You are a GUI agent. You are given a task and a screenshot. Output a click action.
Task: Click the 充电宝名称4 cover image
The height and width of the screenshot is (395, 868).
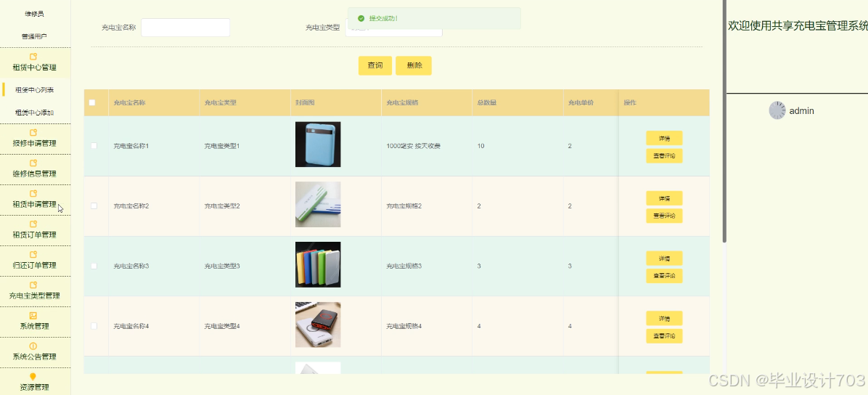point(318,325)
